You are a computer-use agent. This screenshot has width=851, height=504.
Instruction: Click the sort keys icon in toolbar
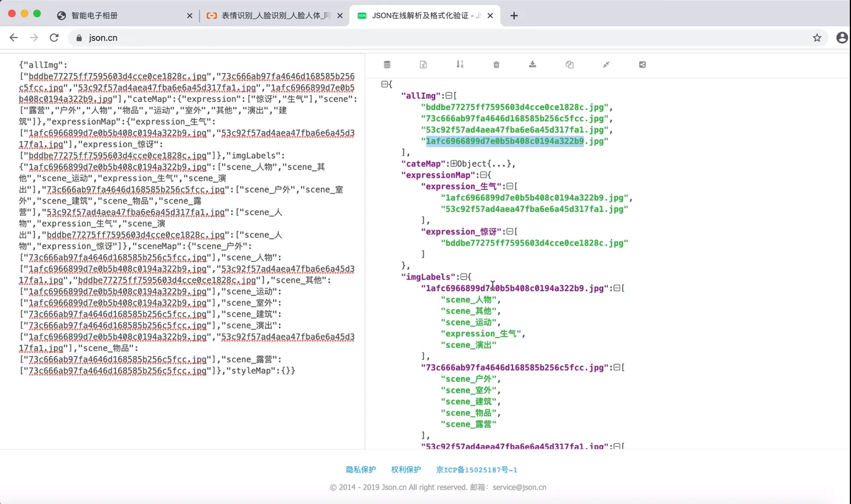pyautogui.click(x=460, y=64)
